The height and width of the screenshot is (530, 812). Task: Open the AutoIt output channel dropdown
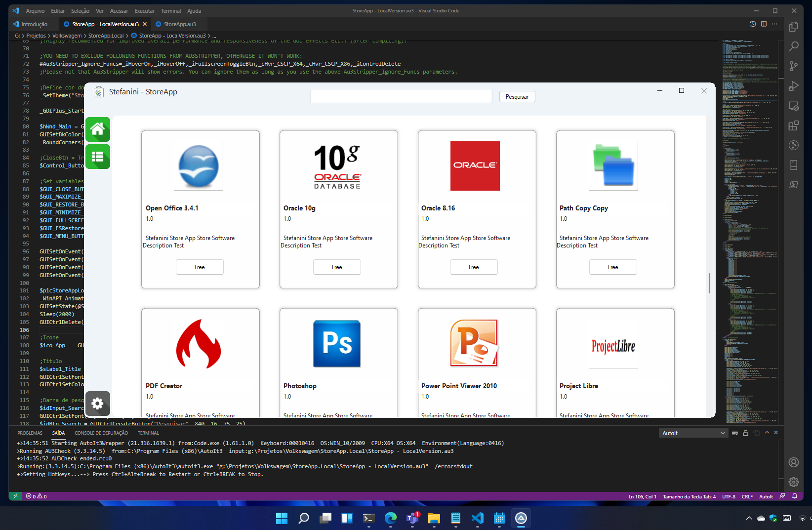[693, 433]
